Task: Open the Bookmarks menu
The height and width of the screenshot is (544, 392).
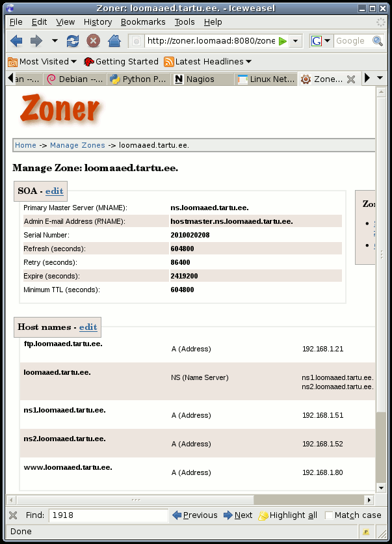Action: click(x=143, y=22)
